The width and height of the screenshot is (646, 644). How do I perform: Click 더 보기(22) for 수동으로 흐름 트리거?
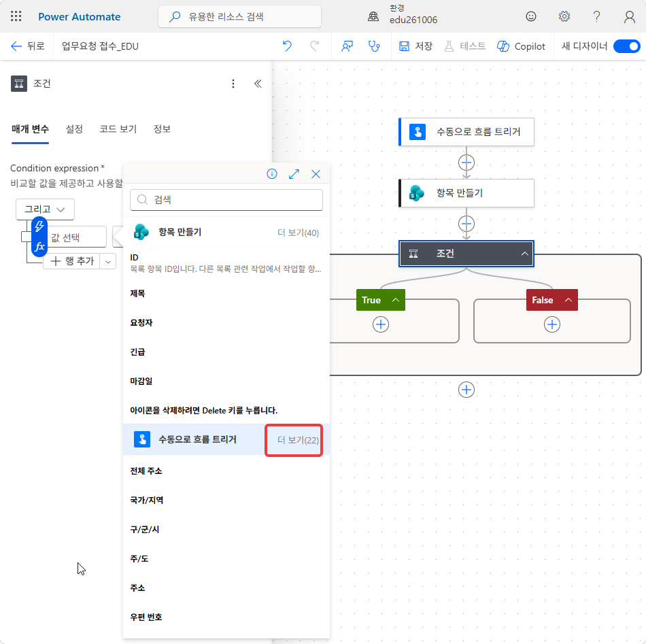(x=298, y=440)
